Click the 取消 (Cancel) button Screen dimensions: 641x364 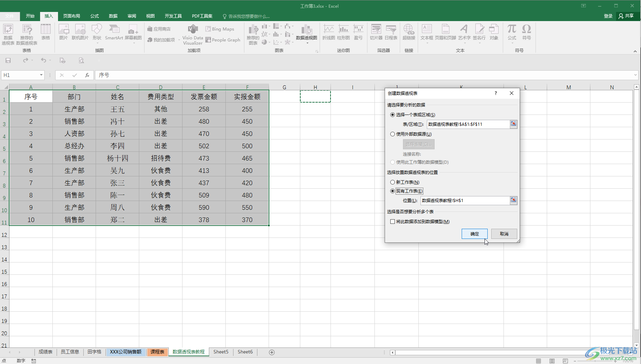click(504, 234)
